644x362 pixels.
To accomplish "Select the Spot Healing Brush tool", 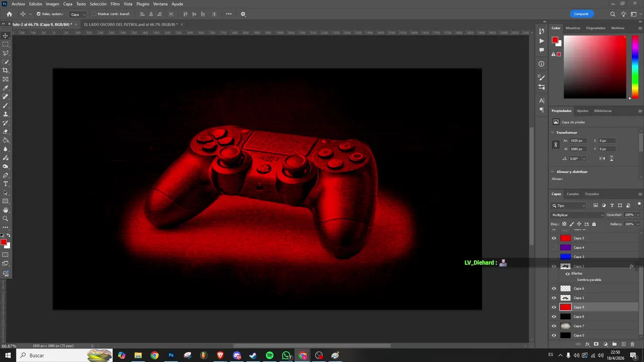I will point(6,97).
